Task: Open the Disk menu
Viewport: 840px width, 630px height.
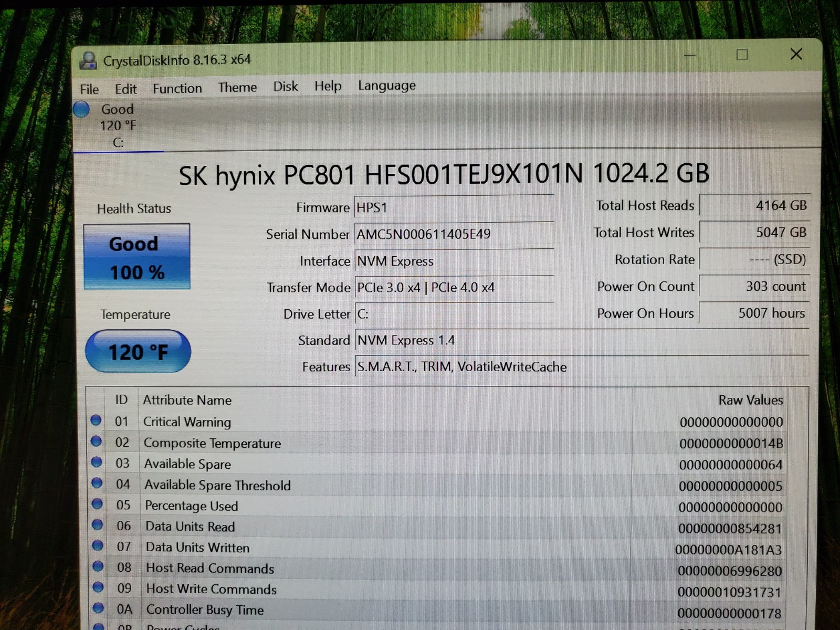Action: pos(286,87)
